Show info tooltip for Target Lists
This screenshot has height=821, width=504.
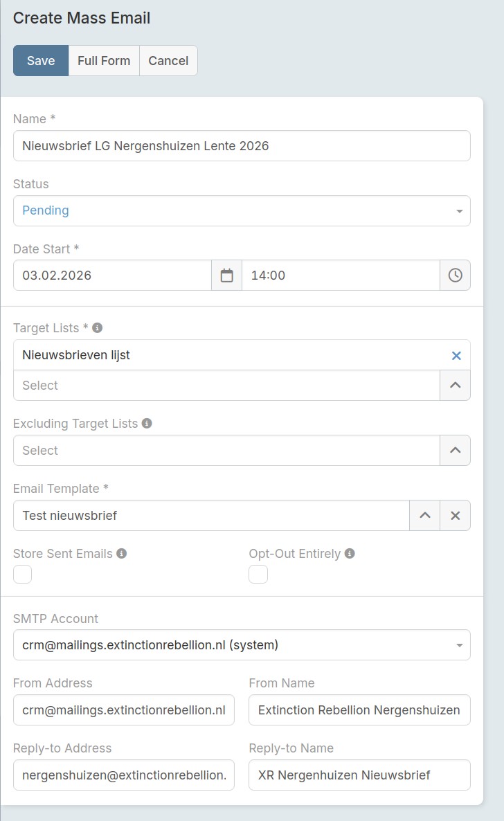point(98,328)
